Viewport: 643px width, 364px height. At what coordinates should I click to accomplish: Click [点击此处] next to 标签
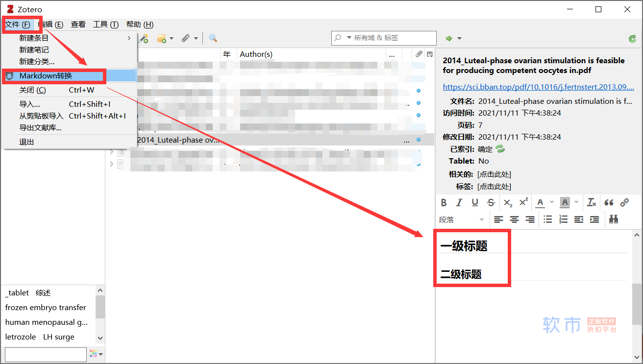click(x=494, y=187)
